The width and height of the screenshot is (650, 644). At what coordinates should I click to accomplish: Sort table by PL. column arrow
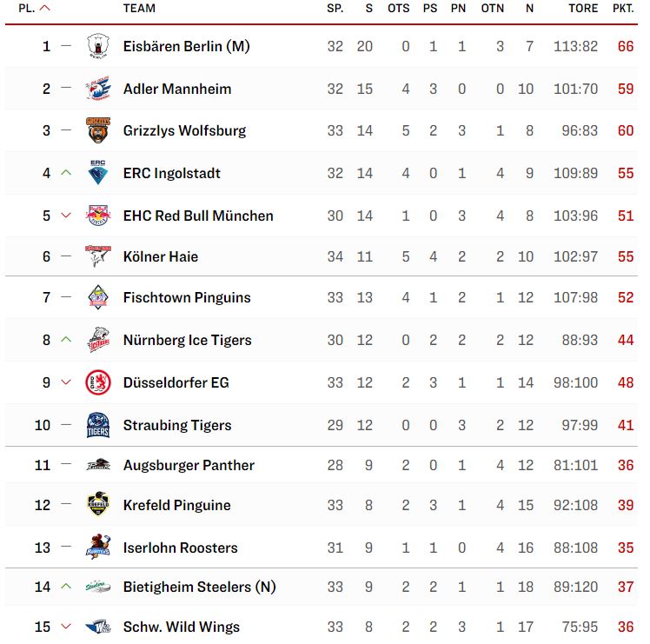(45, 8)
